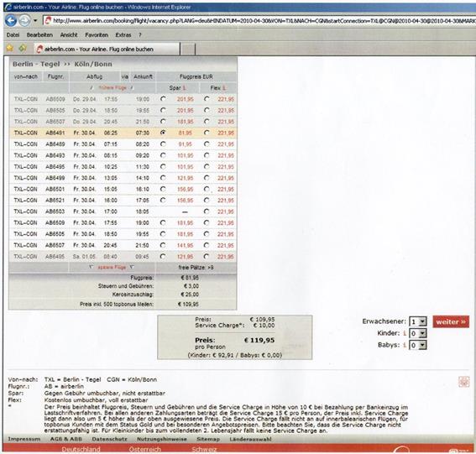Open the Babys count dropdown

[x=418, y=346]
